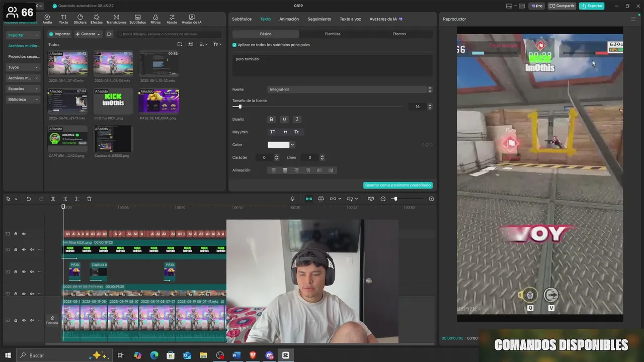Click Guardar como parámetro predefinido button
The height and width of the screenshot is (362, 644).
click(398, 185)
